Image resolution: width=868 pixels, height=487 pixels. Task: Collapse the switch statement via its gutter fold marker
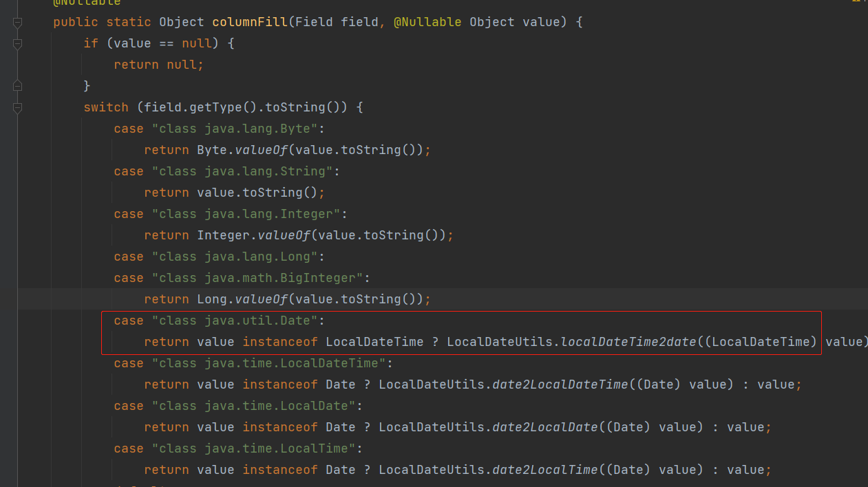click(x=17, y=108)
